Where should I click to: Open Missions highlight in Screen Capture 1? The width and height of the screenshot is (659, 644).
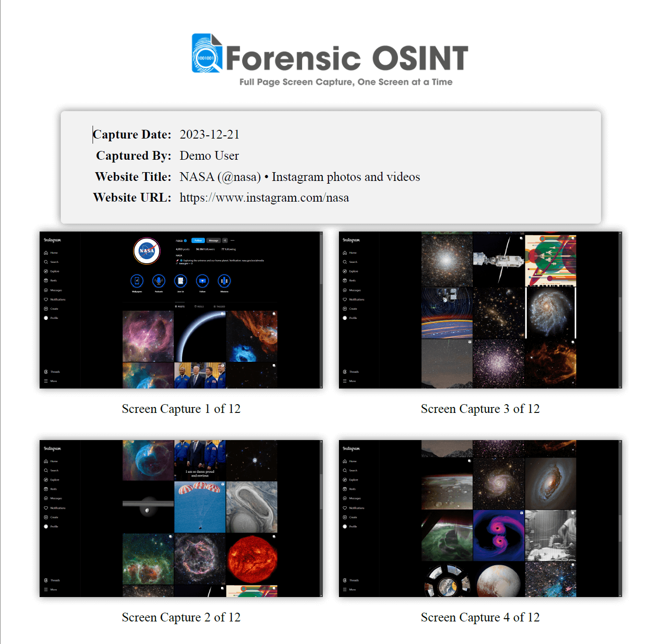tap(224, 281)
